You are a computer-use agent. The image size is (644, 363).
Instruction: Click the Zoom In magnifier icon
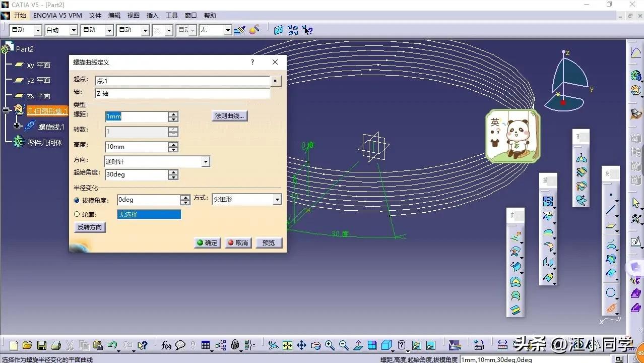[x=330, y=345]
